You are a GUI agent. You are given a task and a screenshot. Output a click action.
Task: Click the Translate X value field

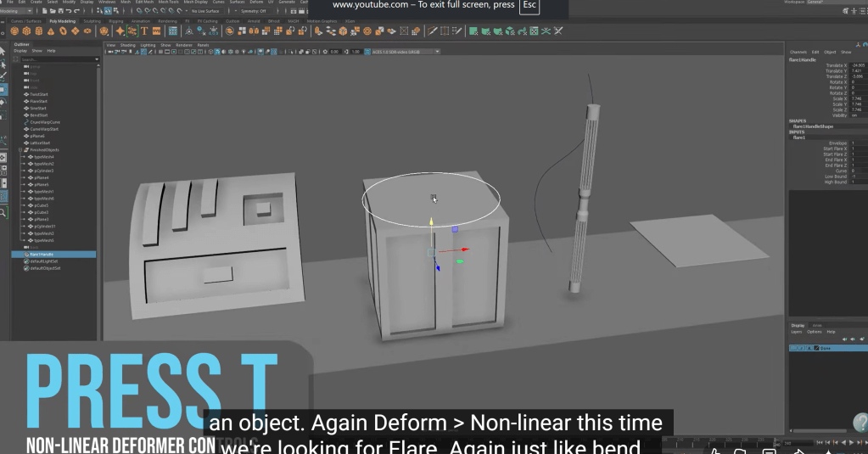pos(859,65)
